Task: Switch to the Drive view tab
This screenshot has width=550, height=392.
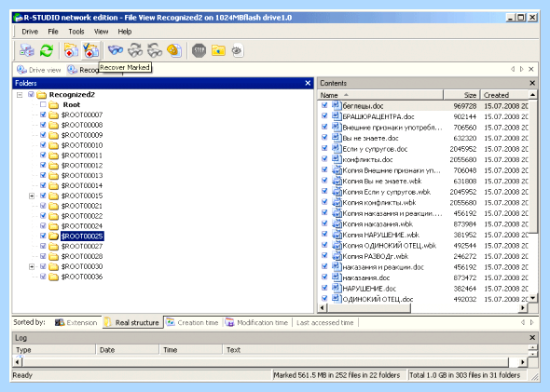Action: [39, 70]
